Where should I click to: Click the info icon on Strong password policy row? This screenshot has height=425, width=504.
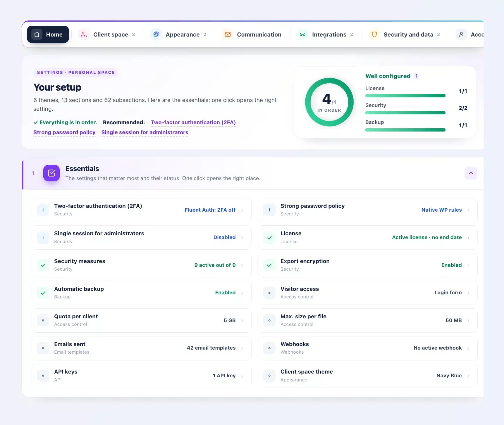pos(269,210)
